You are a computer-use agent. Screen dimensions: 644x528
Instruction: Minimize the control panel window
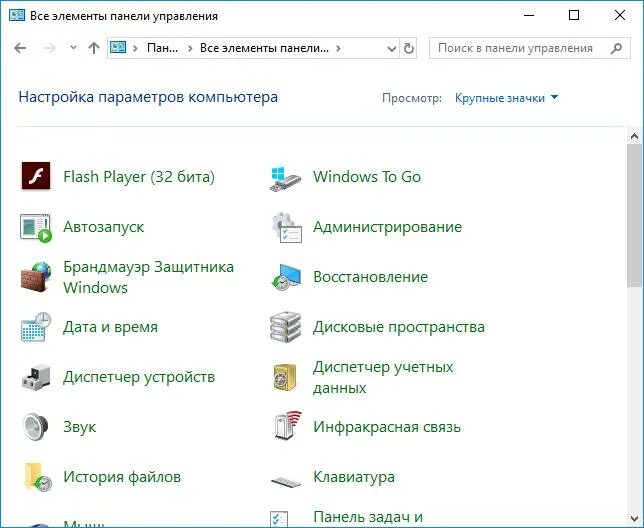[x=529, y=16]
